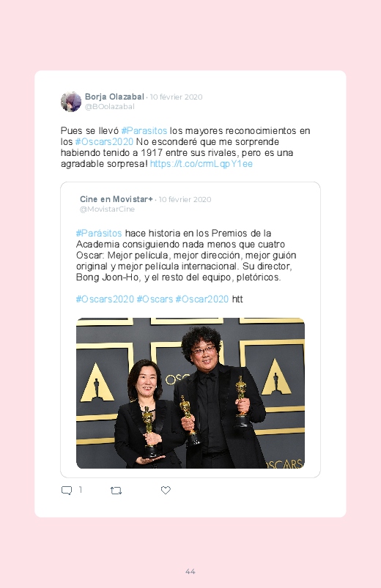The image size is (381, 588).
Task: Click the reply speech bubble icon
Action: coord(67,491)
